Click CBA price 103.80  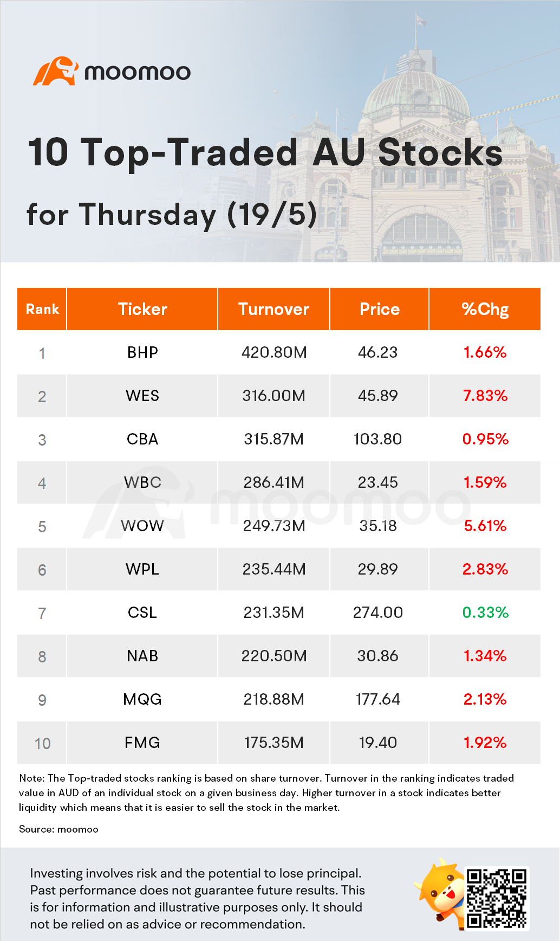[x=377, y=439]
